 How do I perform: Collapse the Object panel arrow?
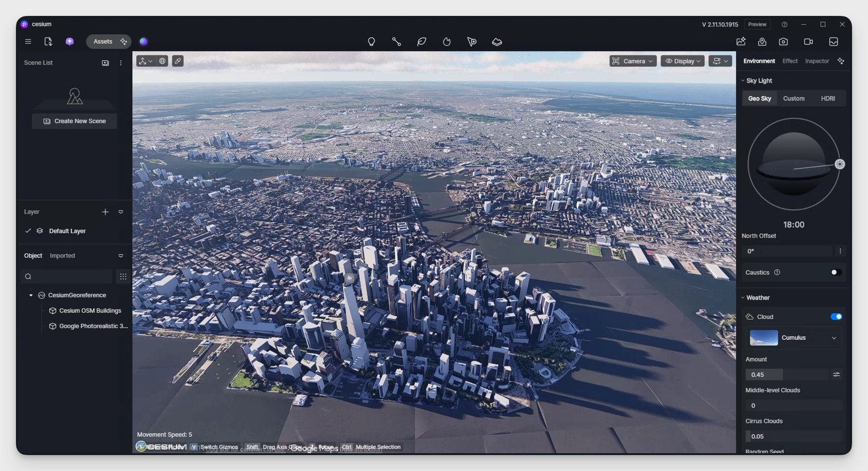tap(120, 256)
